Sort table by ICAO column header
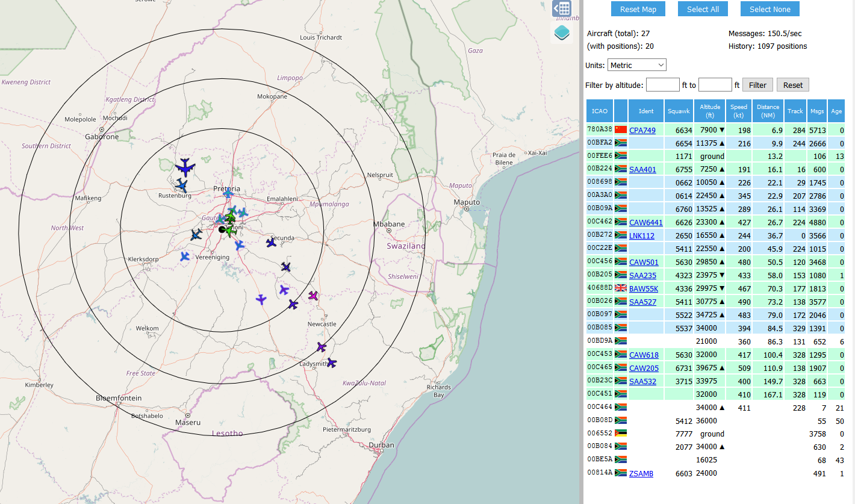 point(600,111)
